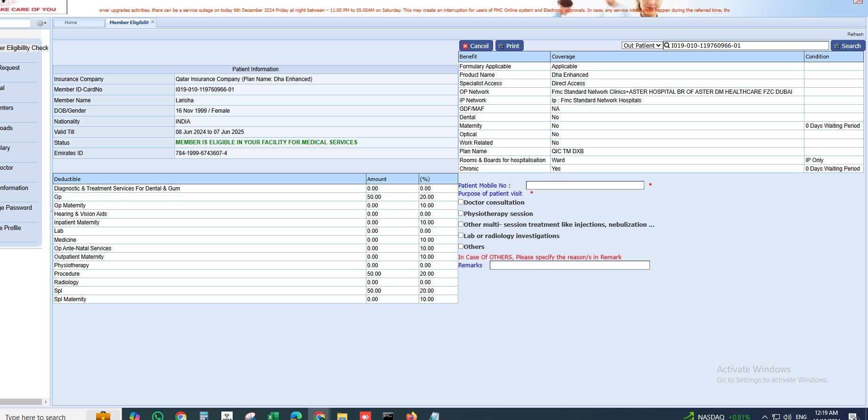Tick the Physiotherapy session checkbox

coord(461,214)
